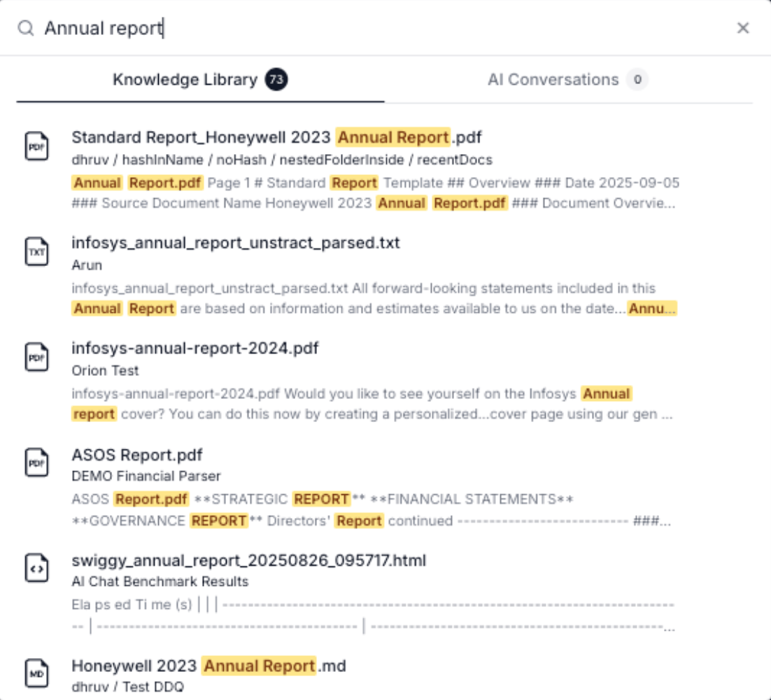
Task: Open infosys-annual-report-2024.pdf result
Action: (194, 349)
